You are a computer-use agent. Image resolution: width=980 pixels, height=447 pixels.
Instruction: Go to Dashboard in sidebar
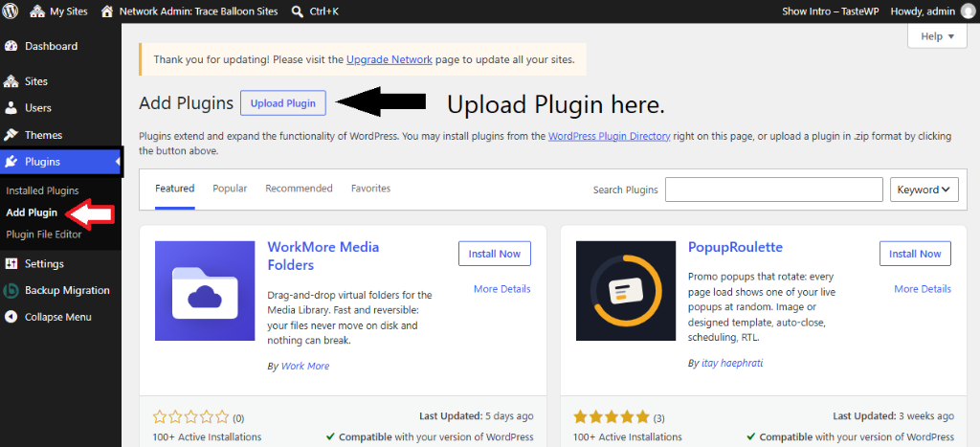coord(52,46)
